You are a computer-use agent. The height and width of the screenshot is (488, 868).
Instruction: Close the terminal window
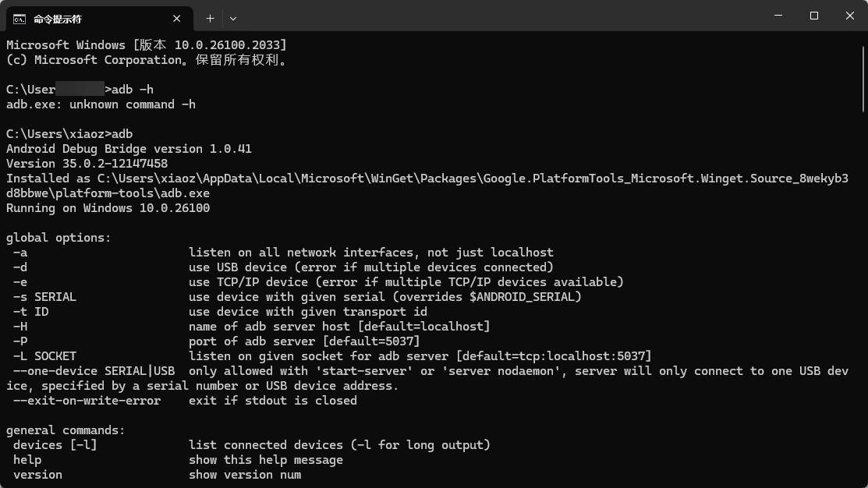(850, 16)
